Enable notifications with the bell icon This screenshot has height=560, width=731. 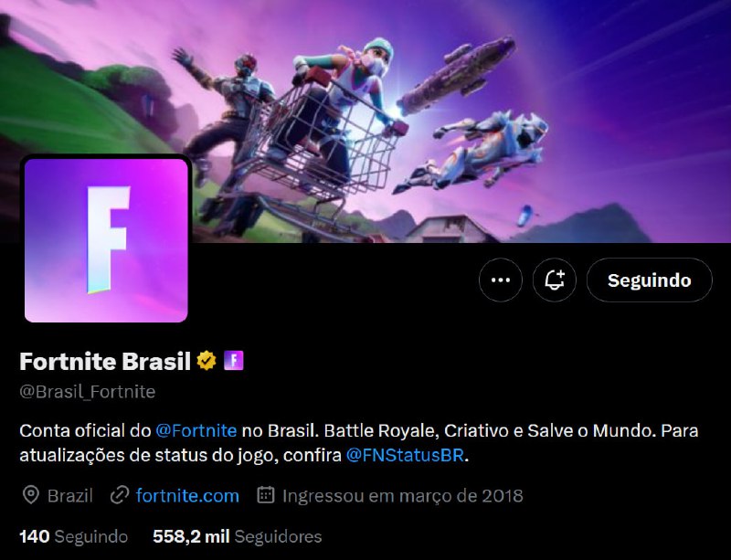555,280
